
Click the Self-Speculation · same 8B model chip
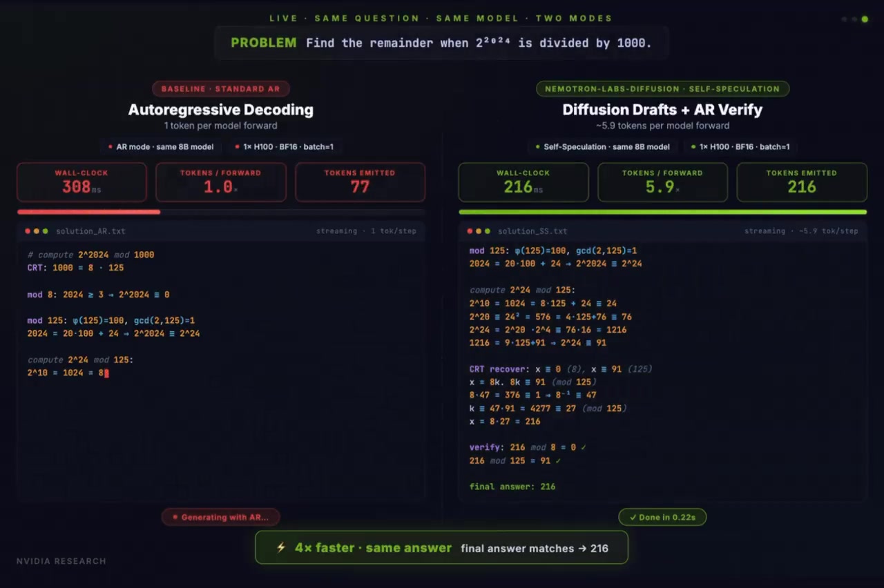[x=602, y=147]
